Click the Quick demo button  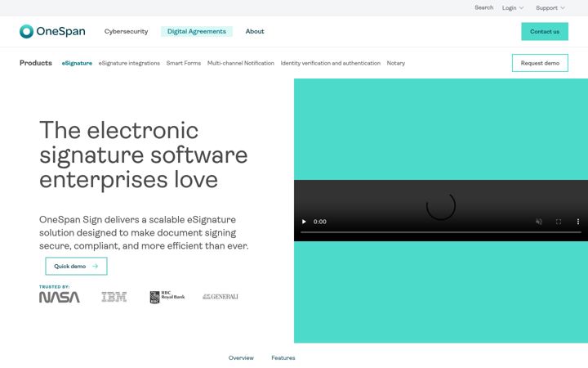click(76, 267)
